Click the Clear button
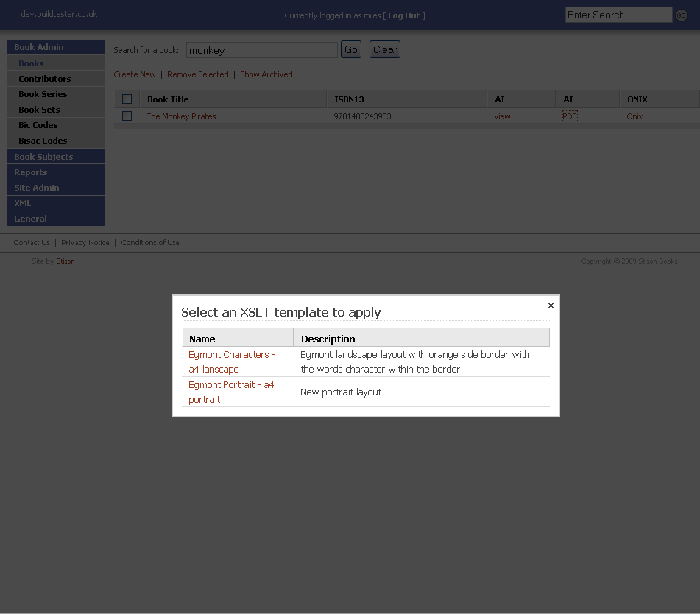700x614 pixels. pos(385,49)
